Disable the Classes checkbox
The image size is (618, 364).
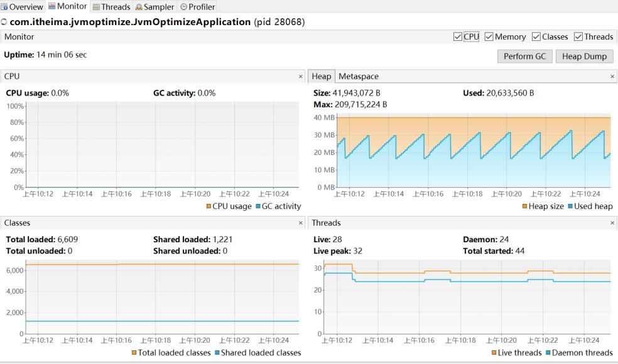536,37
